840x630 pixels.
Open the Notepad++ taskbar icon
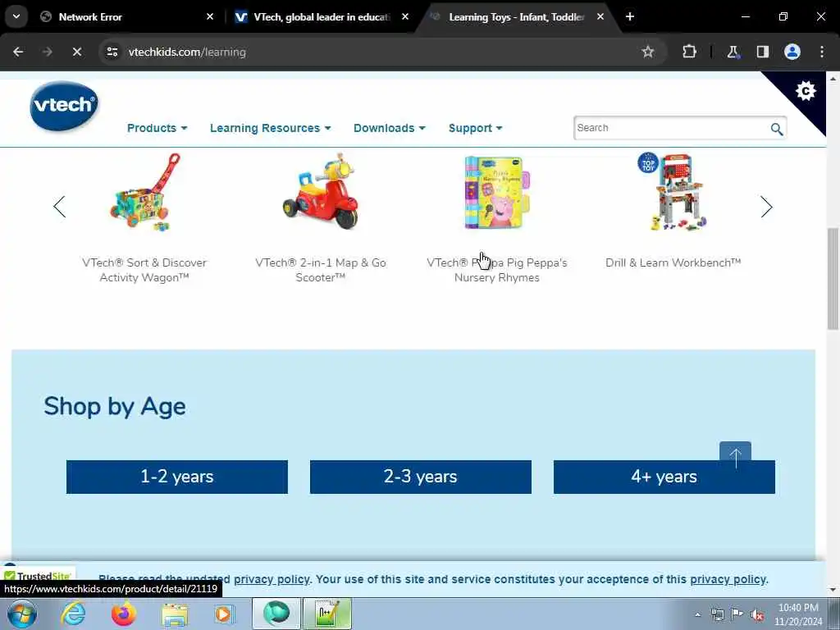327,614
